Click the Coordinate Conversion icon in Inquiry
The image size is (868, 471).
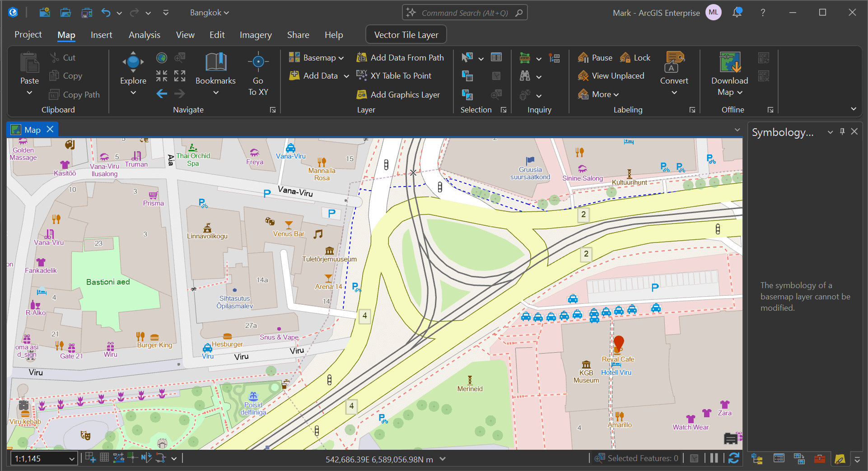pyautogui.click(x=555, y=58)
